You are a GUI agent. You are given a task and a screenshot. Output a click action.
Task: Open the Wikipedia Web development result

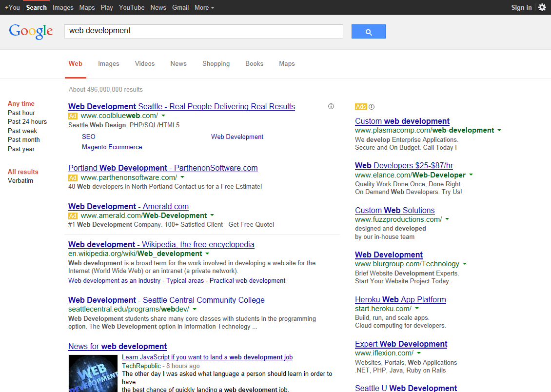click(x=161, y=244)
